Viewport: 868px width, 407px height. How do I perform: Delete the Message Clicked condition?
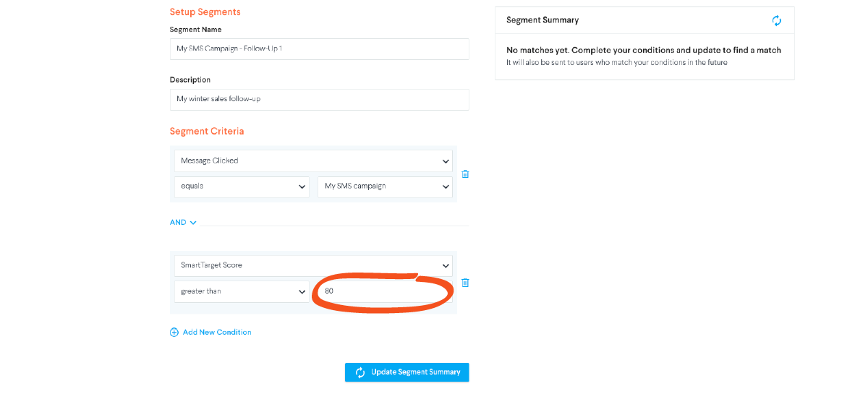465,173
